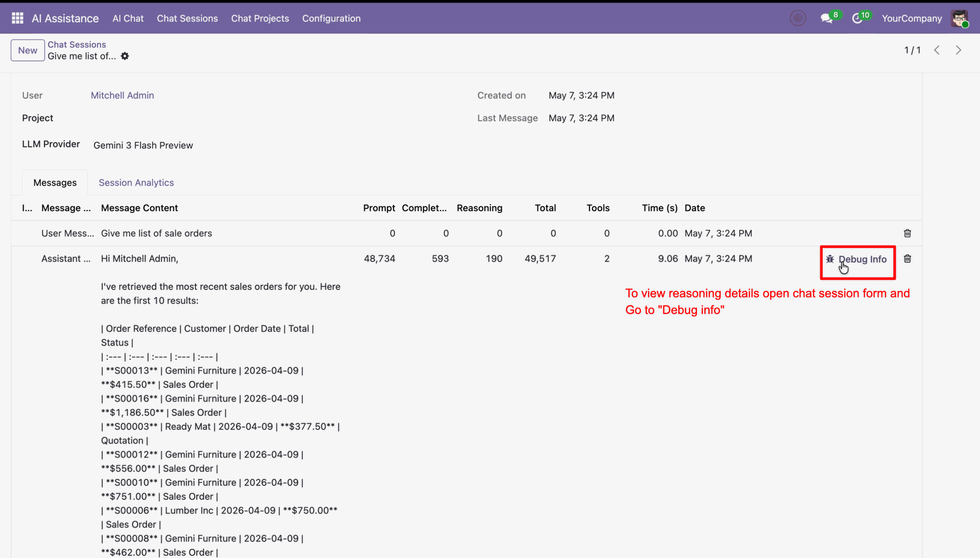Click the Date column header

coord(695,208)
